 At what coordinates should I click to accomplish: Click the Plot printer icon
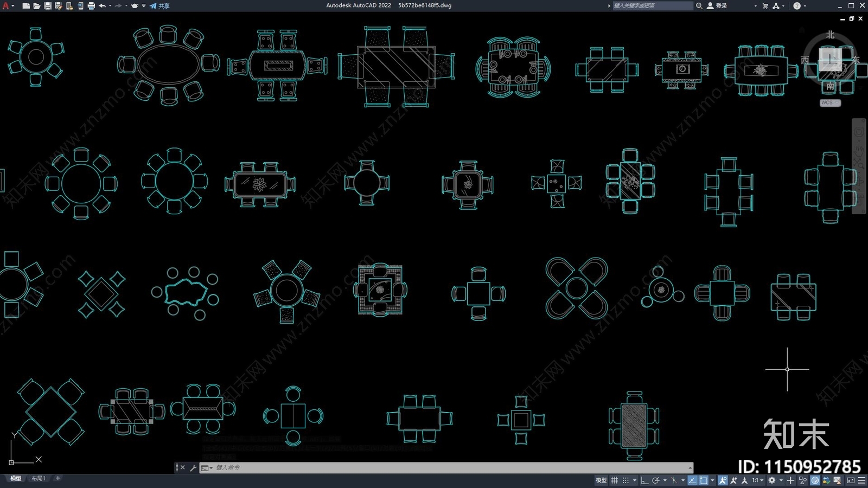[x=91, y=6]
